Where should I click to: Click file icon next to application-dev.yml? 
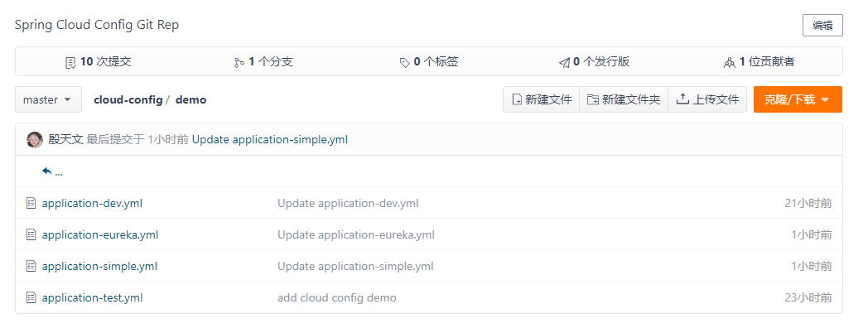[x=31, y=203]
